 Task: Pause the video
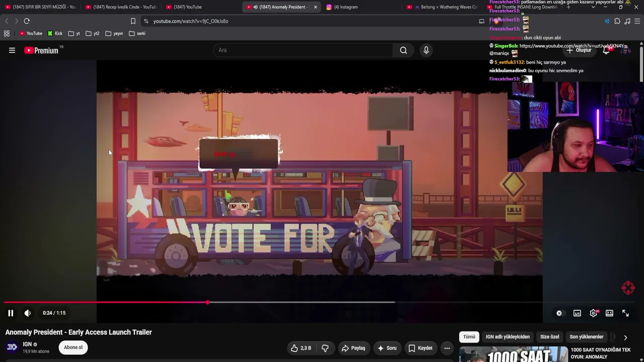tap(11, 313)
